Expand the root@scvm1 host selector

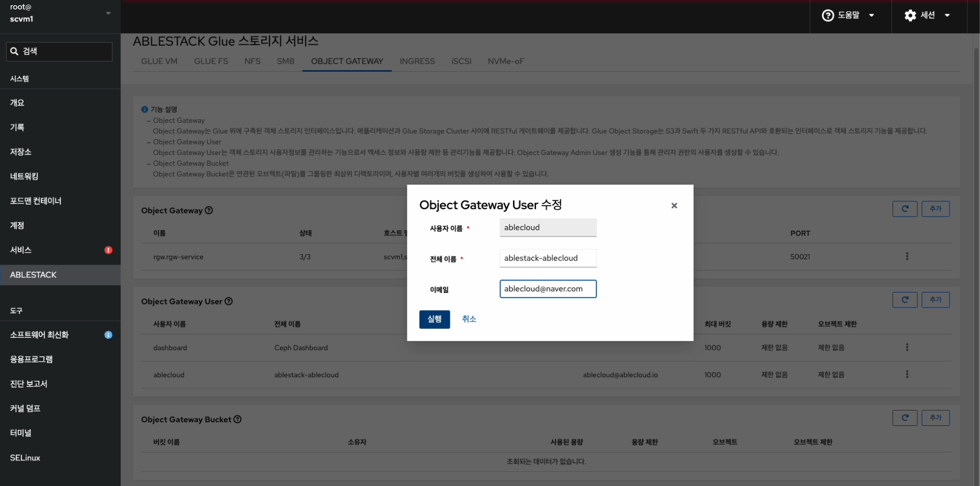tap(60, 13)
